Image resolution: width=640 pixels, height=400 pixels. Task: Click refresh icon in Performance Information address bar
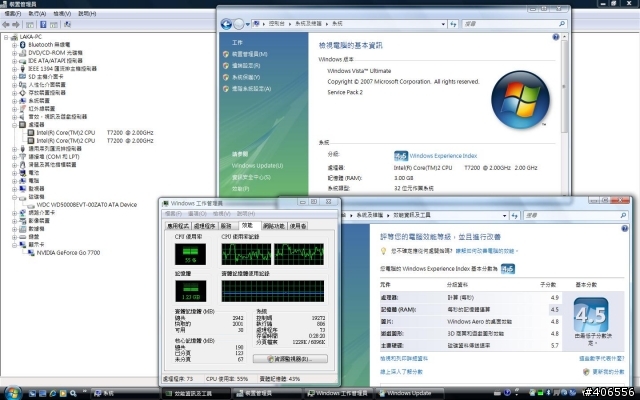(x=514, y=216)
